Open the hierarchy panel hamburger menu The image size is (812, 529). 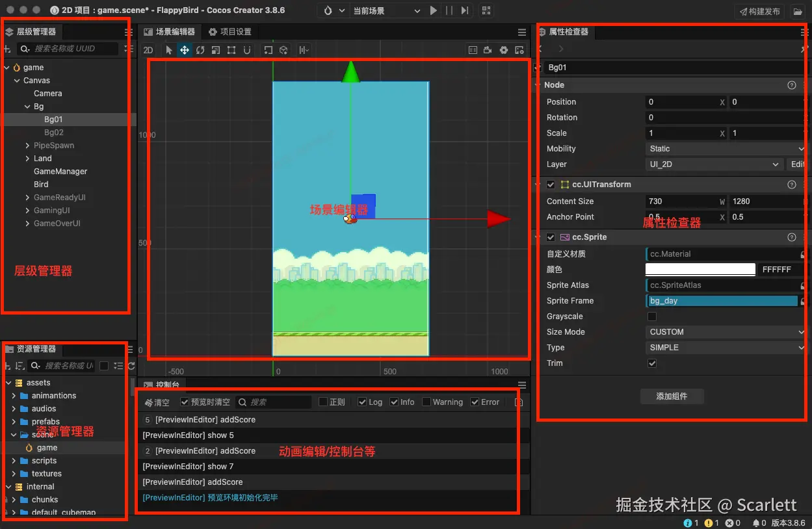pos(128,32)
